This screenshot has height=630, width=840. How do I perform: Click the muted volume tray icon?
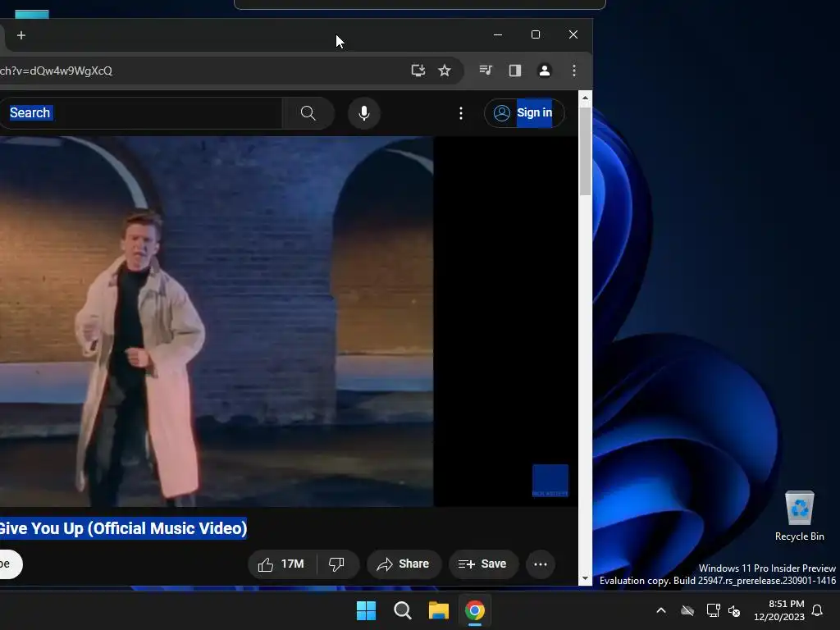(x=734, y=610)
